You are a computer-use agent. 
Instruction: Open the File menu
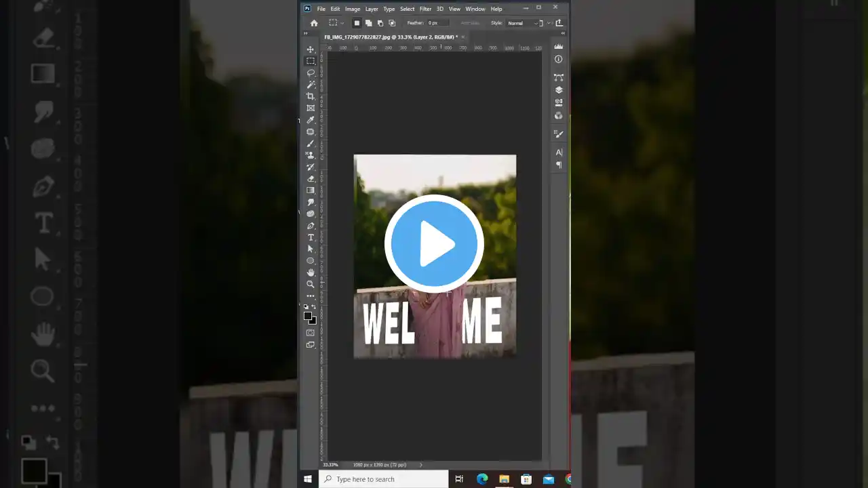pos(321,9)
